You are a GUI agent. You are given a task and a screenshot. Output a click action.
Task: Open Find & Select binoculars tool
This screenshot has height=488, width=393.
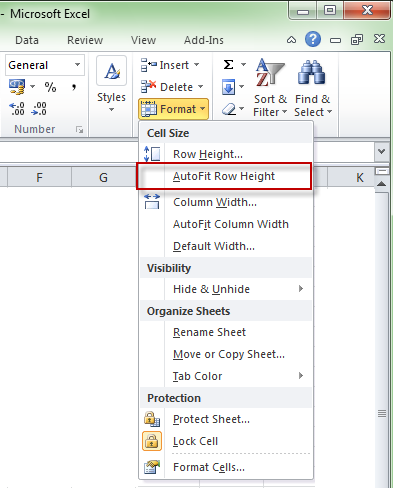click(x=313, y=88)
